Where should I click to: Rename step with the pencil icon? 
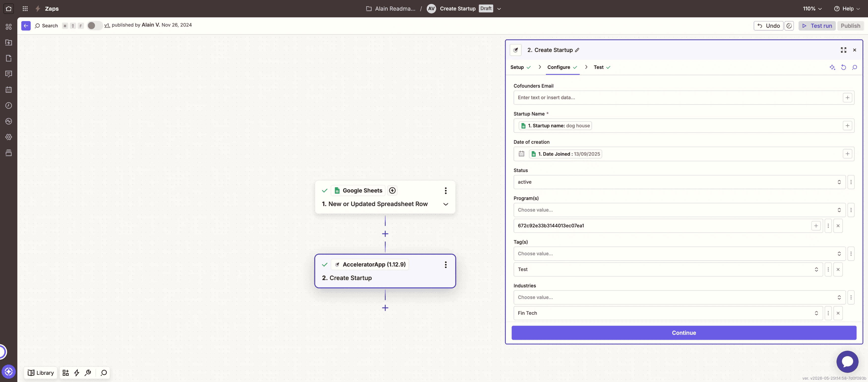pyautogui.click(x=577, y=50)
